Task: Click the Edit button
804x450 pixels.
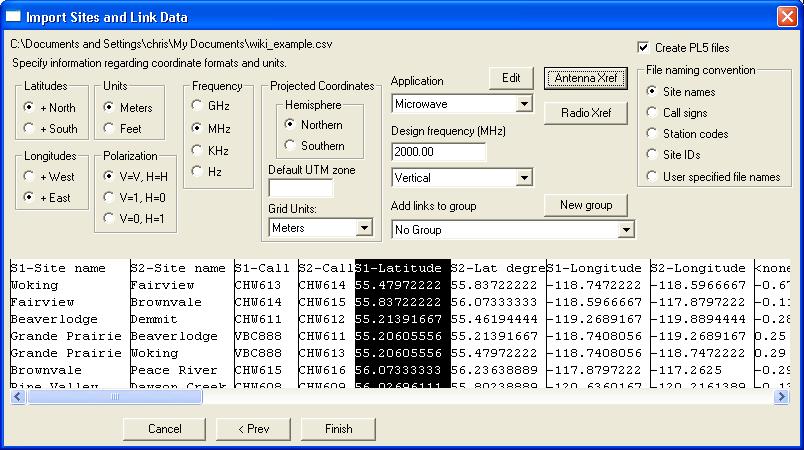Action: [511, 78]
